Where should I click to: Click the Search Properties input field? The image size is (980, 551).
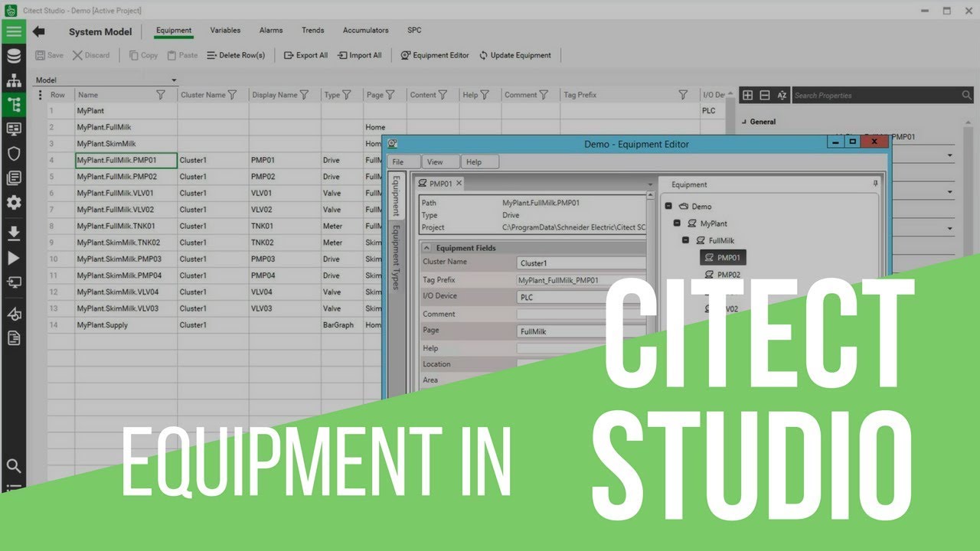(876, 95)
